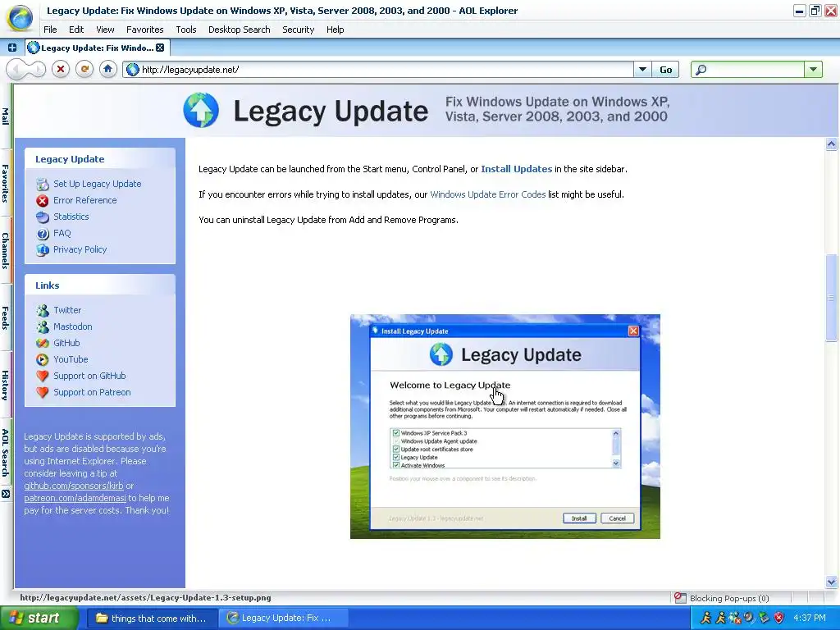Open the search provider dropdown
The height and width of the screenshot is (630, 840).
click(813, 70)
